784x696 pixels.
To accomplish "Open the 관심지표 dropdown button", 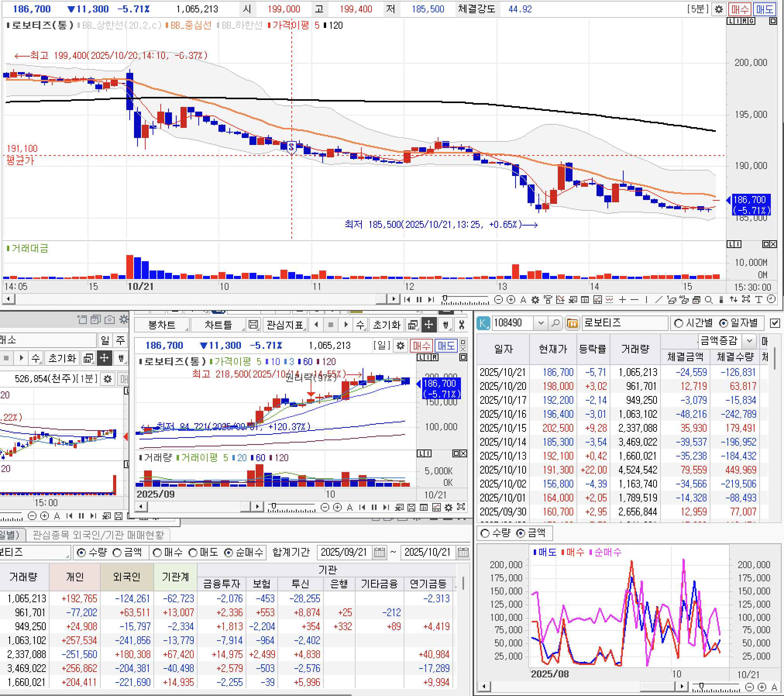I will tap(285, 325).
